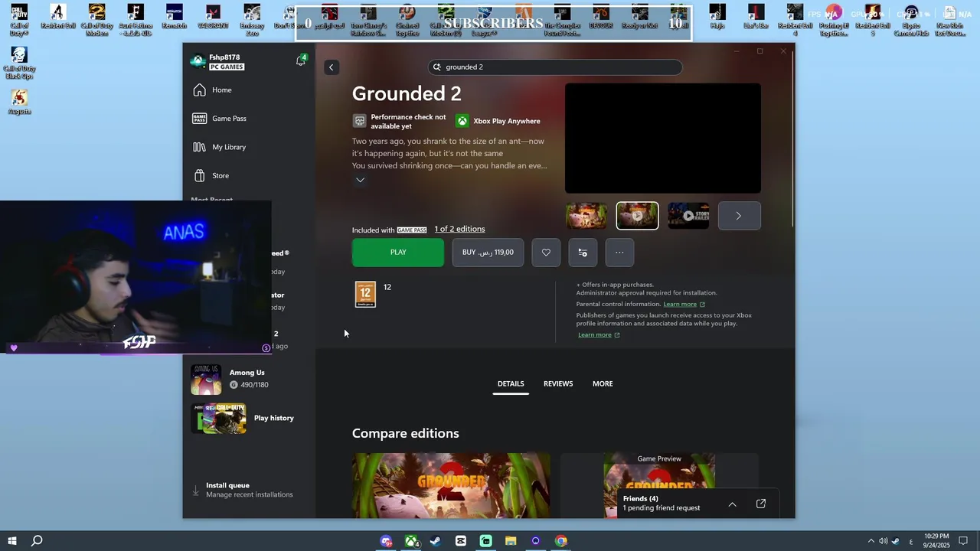This screenshot has height=551, width=980.
Task: Switch to the MORE tab
Action: click(x=603, y=384)
